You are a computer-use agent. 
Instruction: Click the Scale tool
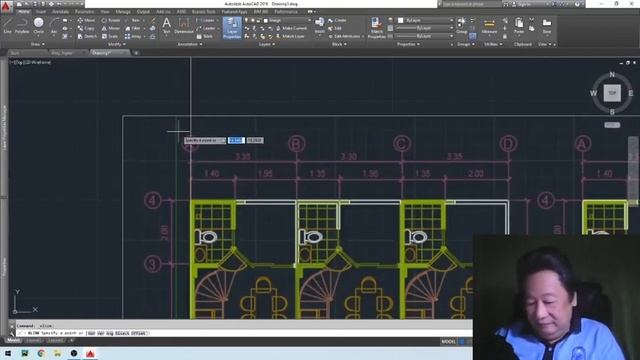pos(110,36)
